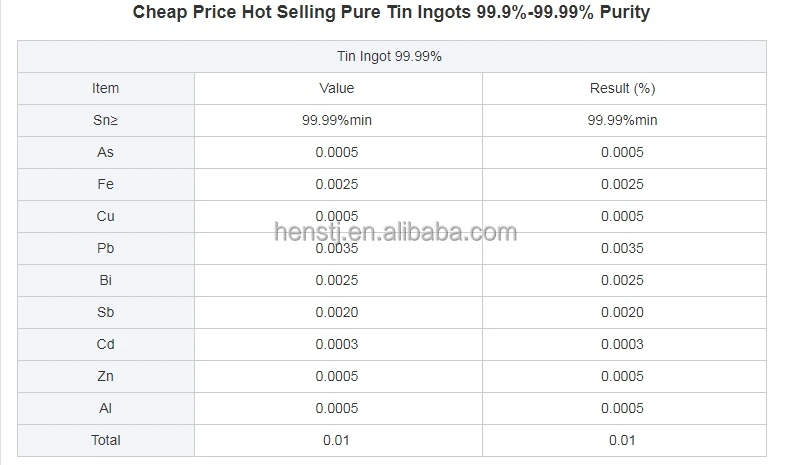The width and height of the screenshot is (790, 465).
Task: Select the 'Bi' item cell
Action: tap(105, 280)
